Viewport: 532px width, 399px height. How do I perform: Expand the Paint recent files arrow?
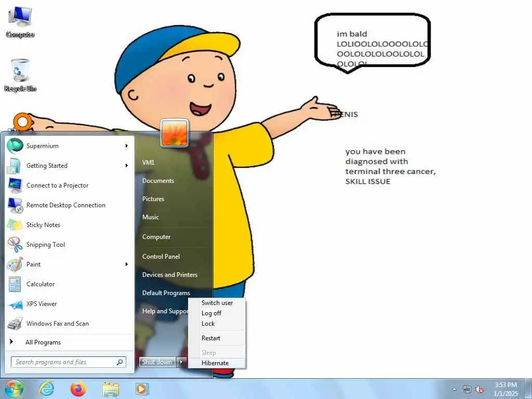click(x=127, y=264)
